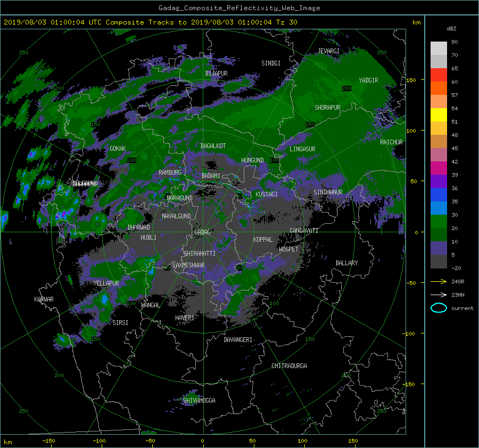
Task: Click the KOPPAL city label
Action: click(x=263, y=239)
